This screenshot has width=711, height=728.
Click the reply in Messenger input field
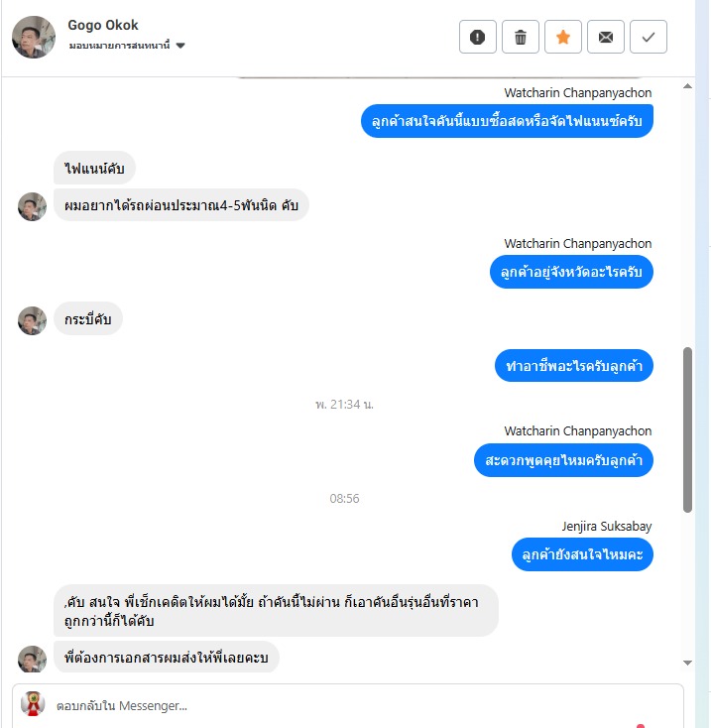tap(348, 706)
